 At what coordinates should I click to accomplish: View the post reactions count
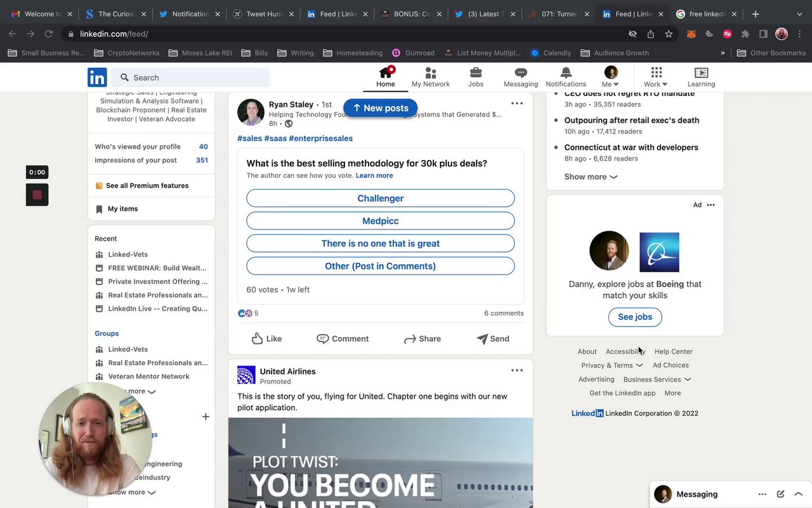pos(248,313)
